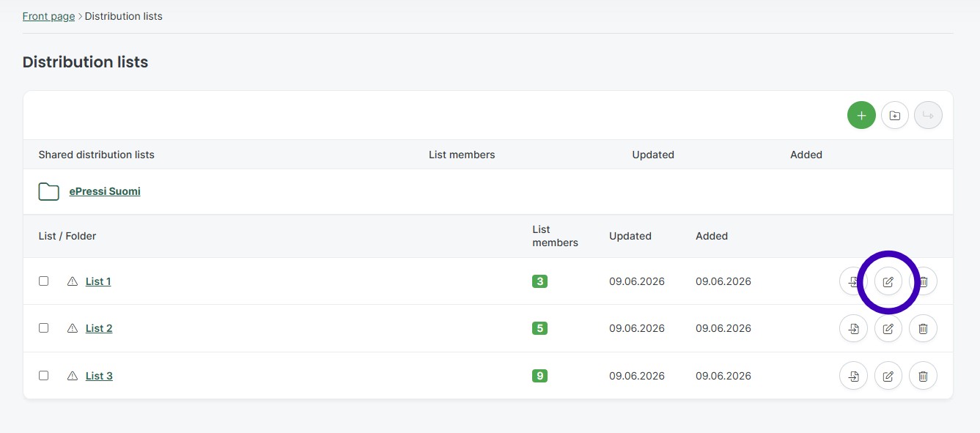The width and height of the screenshot is (980, 433).
Task: Go to Front page via breadcrumb
Action: tap(48, 16)
